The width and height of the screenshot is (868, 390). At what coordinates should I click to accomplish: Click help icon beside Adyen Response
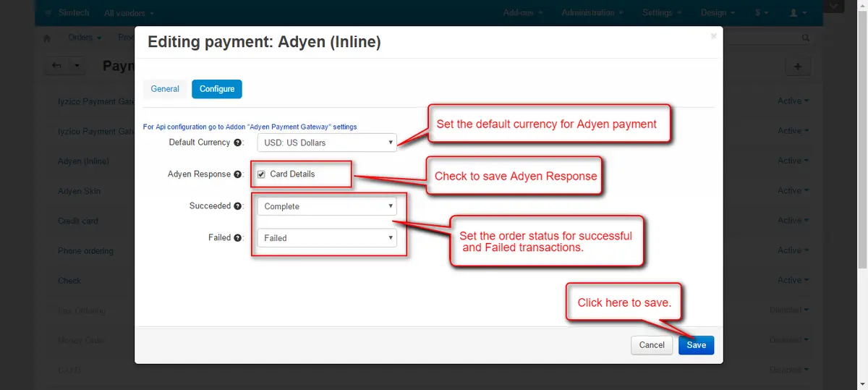[x=237, y=174]
